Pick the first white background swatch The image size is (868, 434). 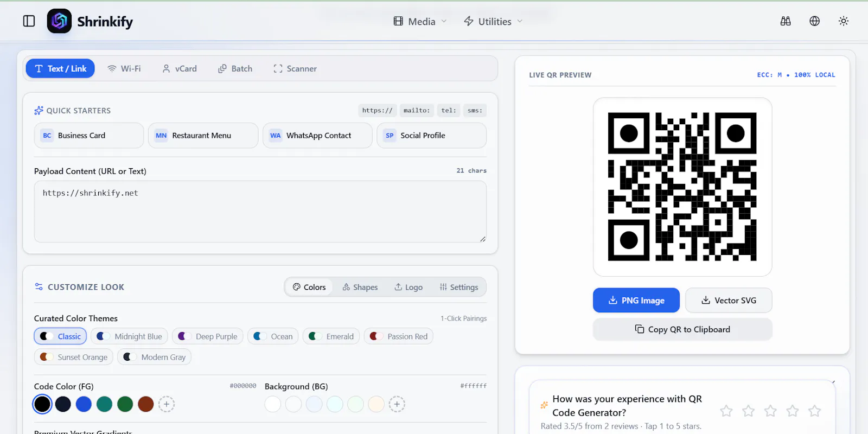273,404
